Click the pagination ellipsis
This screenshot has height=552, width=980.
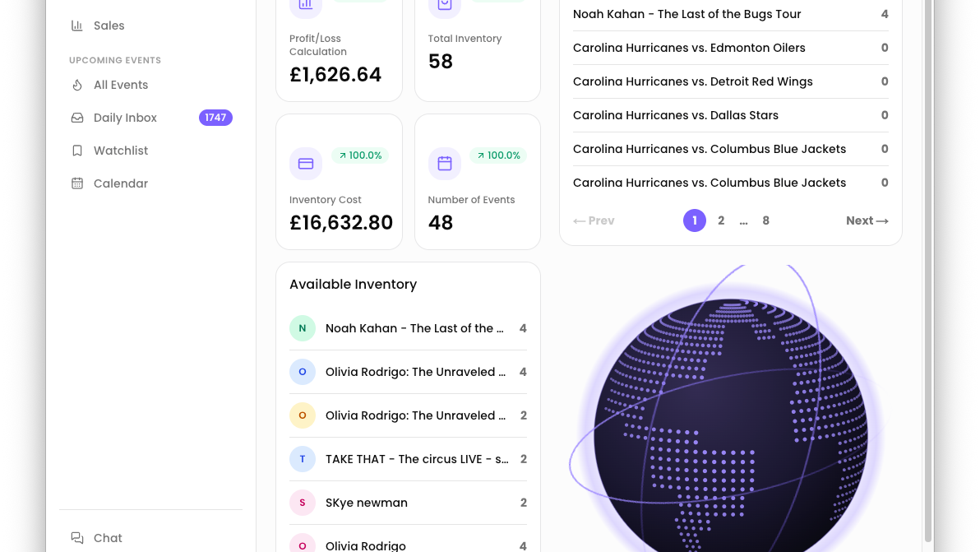click(743, 222)
